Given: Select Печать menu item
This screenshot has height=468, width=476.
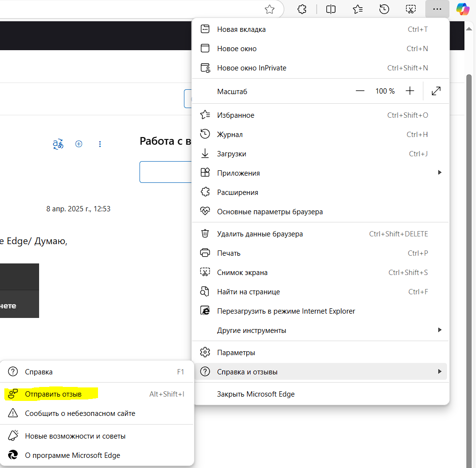Looking at the screenshot, I should 320,253.
